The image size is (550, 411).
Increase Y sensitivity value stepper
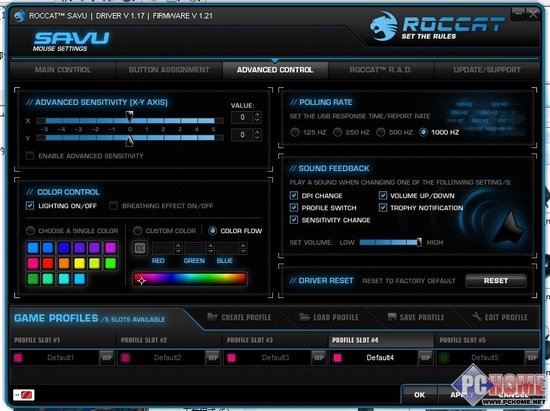[x=257, y=132]
